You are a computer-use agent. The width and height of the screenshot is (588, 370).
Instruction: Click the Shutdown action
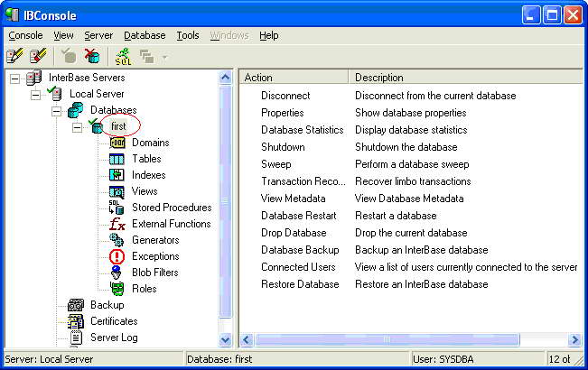[x=283, y=147]
